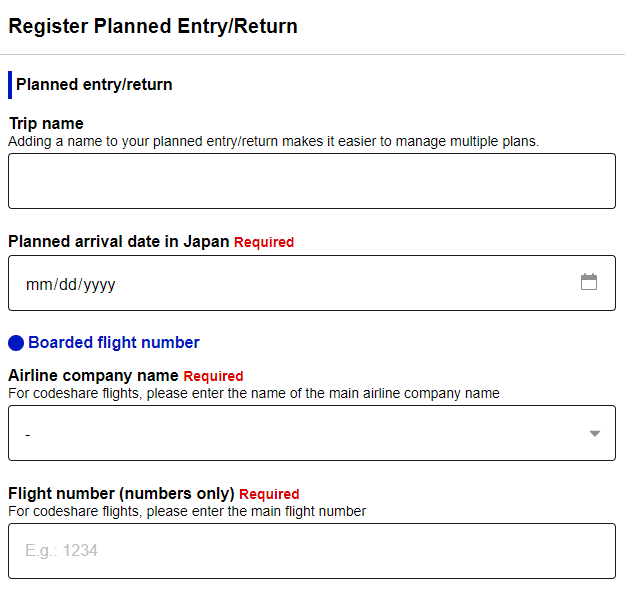
Task: Open the calendar picker icon
Action: (589, 282)
